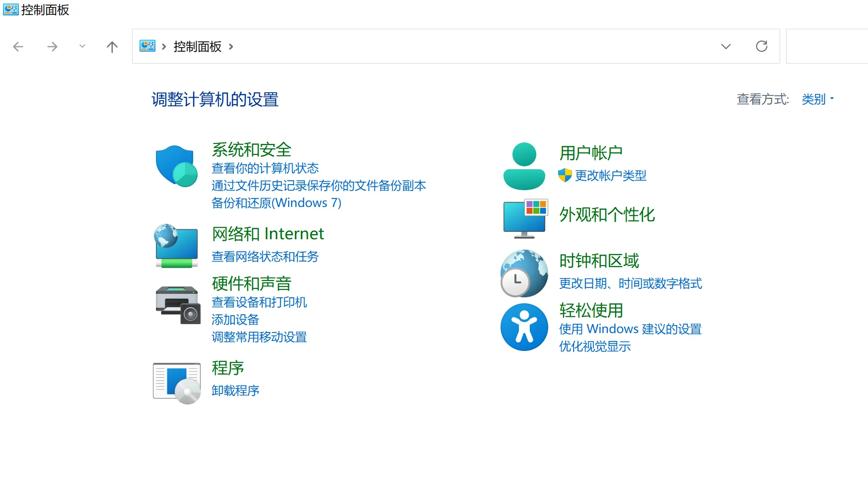Screen dimensions: 868x478
Task: Open the Ease of Access icon
Action: click(524, 327)
